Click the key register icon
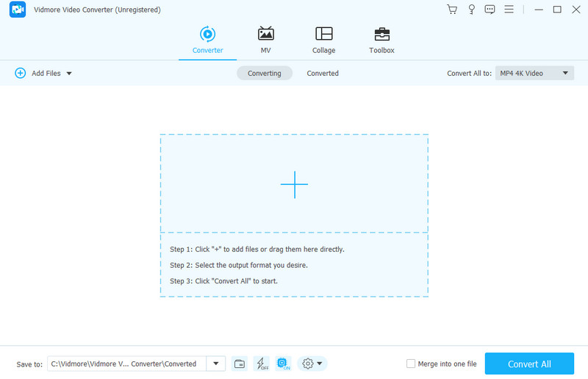Screen dimensions: 588x379 click(471, 10)
